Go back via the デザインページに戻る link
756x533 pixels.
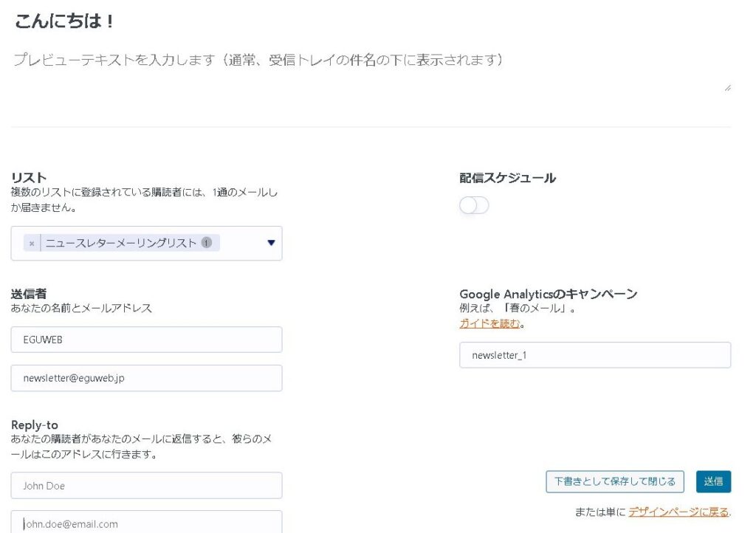pos(678,512)
